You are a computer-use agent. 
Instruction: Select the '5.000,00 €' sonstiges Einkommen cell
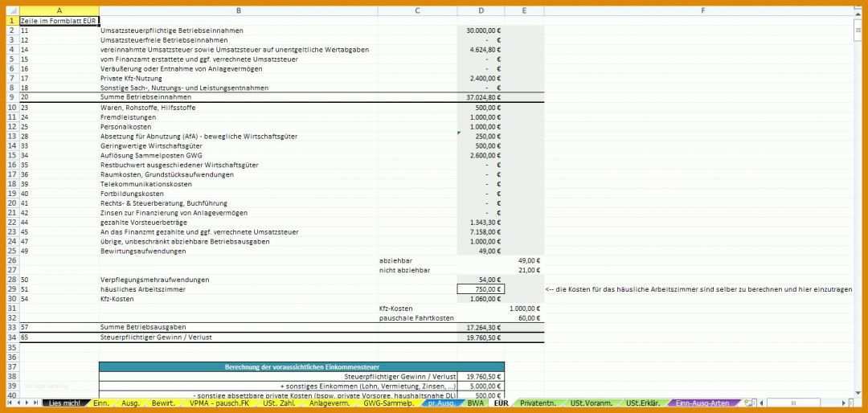click(481, 386)
